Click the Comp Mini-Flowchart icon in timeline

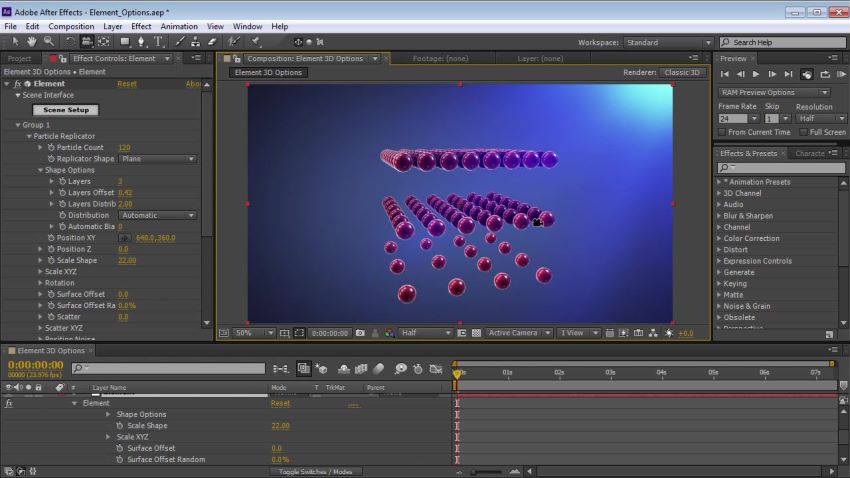point(281,369)
